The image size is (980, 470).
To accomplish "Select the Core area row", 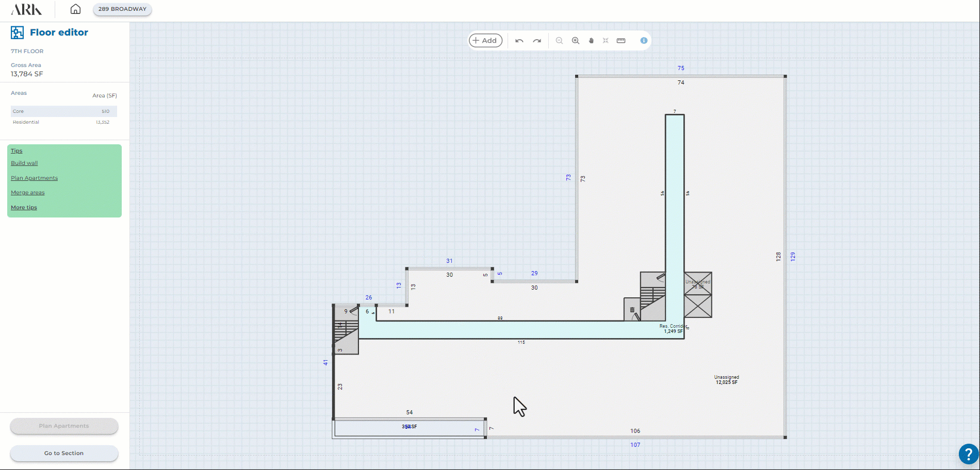I will click(x=63, y=111).
